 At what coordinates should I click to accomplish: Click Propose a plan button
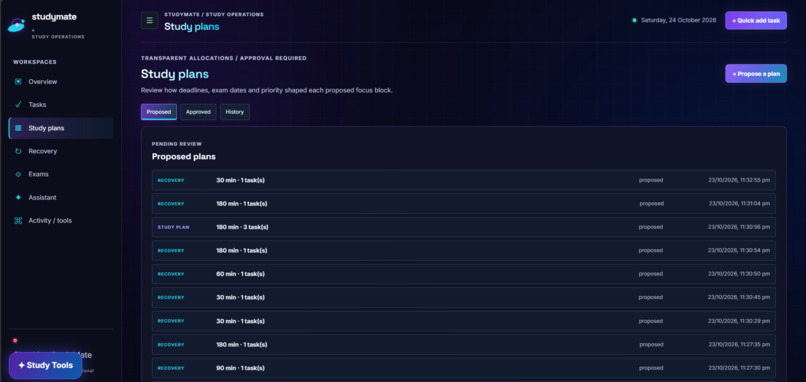coord(756,74)
